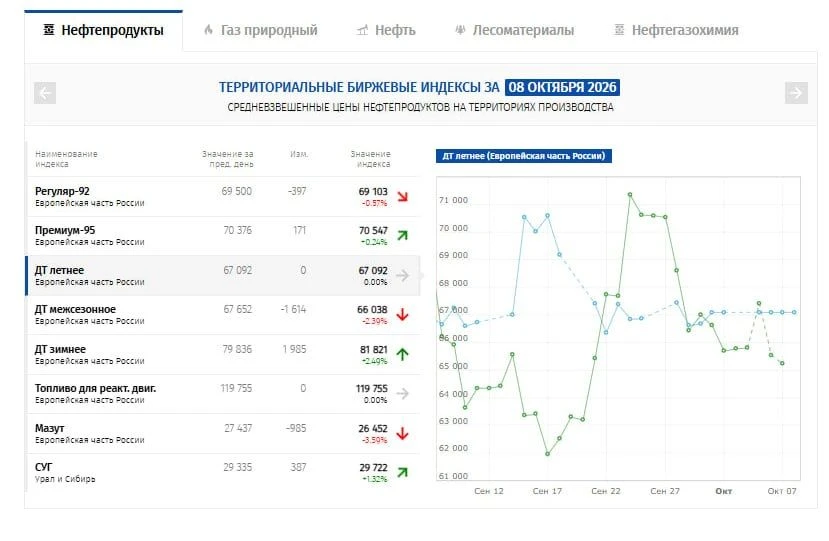The height and width of the screenshot is (541, 829).
Task: Click the flame icon on Газ природный tab
Action: point(208,30)
